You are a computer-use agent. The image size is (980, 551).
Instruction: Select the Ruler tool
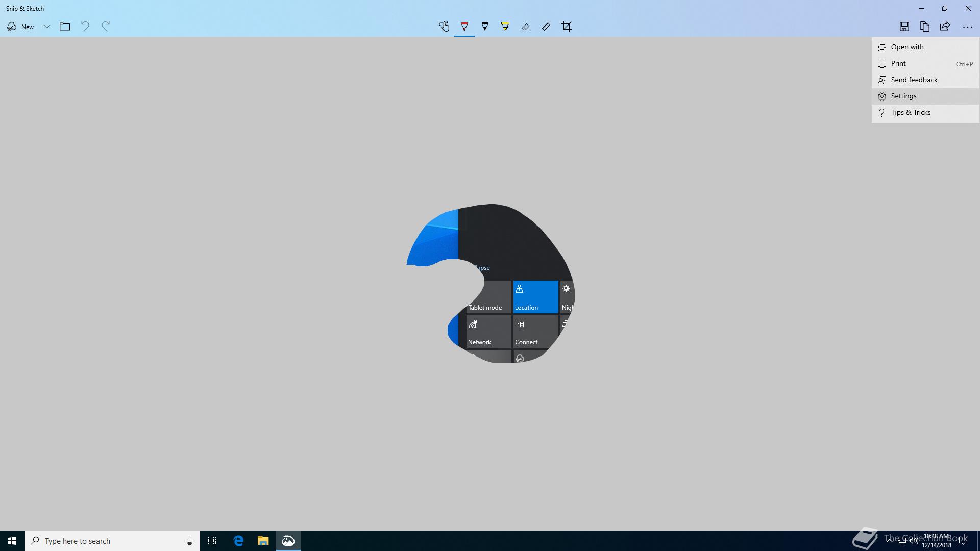(546, 27)
